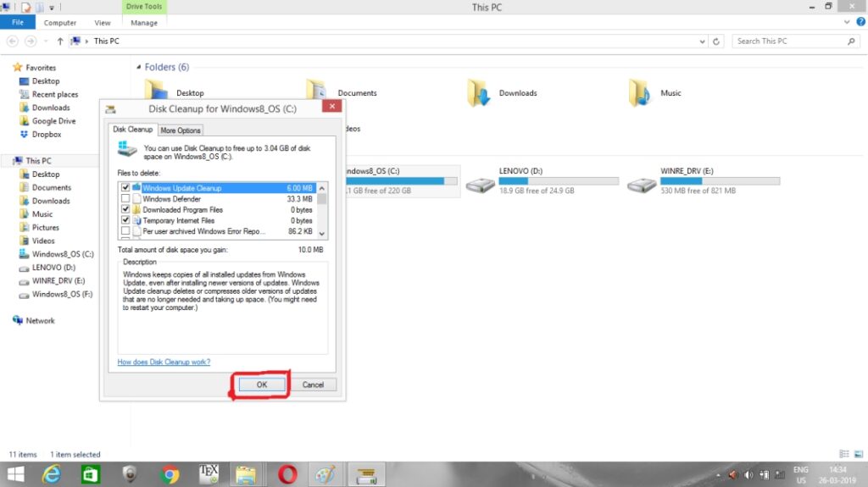This screenshot has width=868, height=487.
Task: Select This PC in the navigation pane
Action: pyautogui.click(x=38, y=160)
